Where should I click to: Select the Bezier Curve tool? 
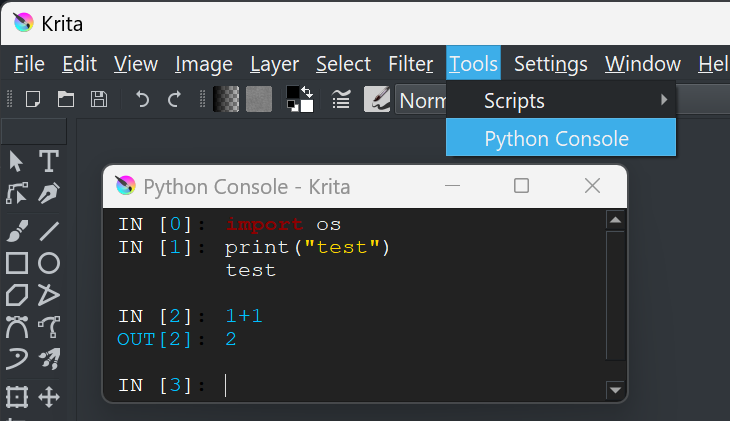pos(17,327)
